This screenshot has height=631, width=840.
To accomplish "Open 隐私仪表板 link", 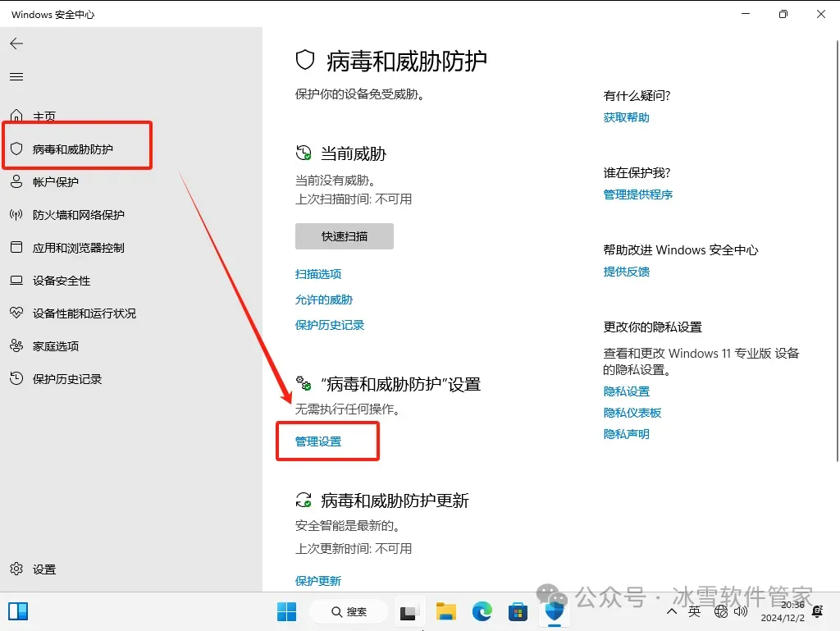I will (x=632, y=413).
